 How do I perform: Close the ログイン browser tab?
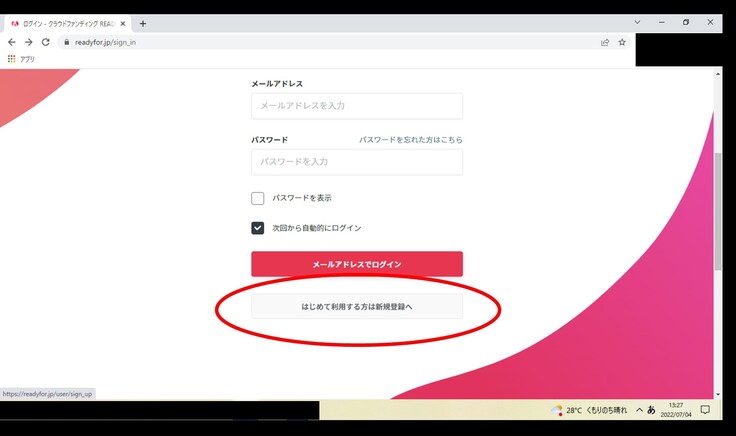[123, 23]
